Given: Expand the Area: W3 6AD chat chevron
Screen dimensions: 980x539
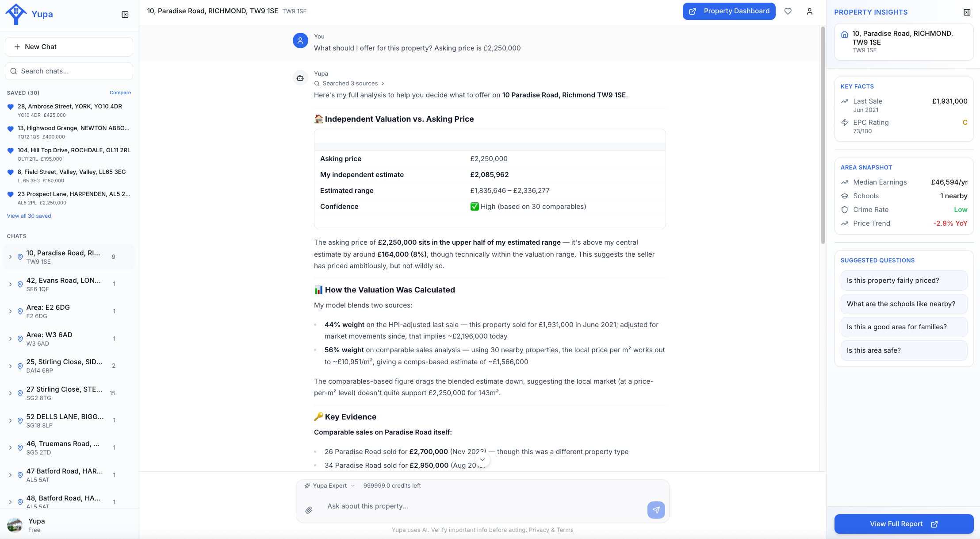Looking at the screenshot, I should pyautogui.click(x=10, y=339).
